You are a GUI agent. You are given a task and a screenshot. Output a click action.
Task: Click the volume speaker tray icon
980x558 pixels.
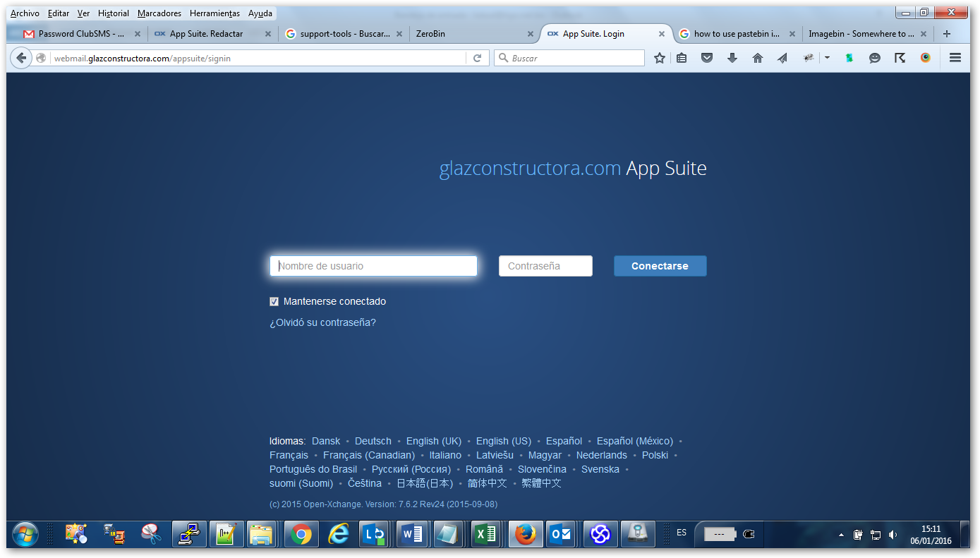point(893,535)
